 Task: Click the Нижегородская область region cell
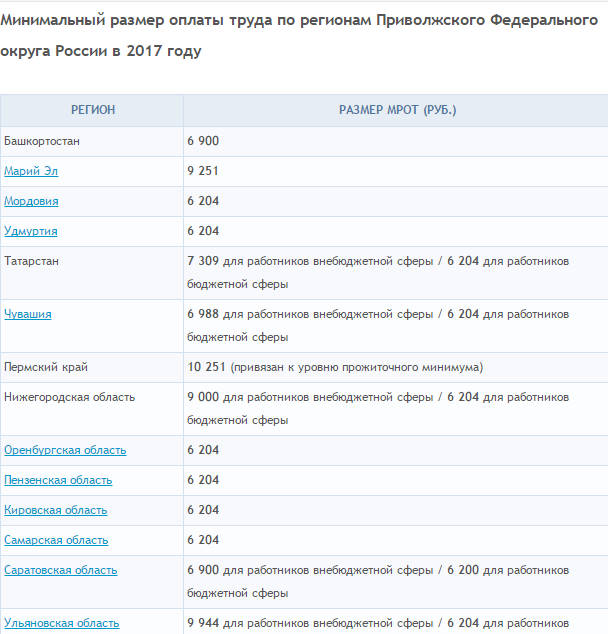[x=92, y=409]
